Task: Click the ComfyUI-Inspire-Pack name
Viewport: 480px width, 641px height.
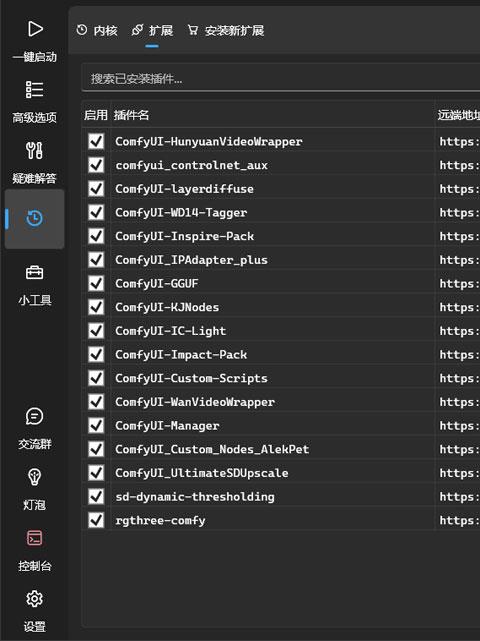Action: click(x=184, y=237)
